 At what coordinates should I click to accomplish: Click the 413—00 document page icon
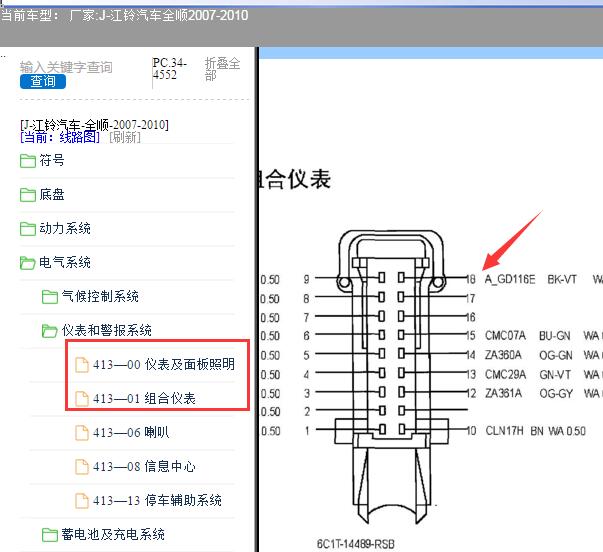click(82, 364)
